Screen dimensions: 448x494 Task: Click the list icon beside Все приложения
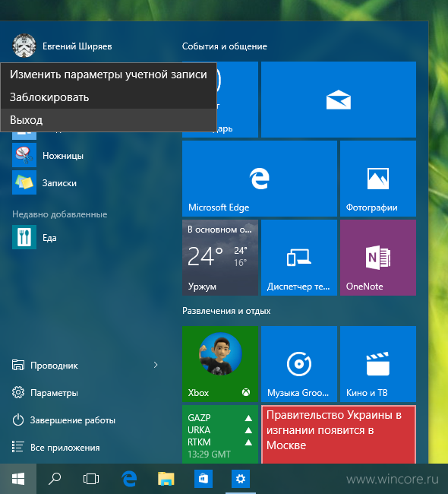(18, 447)
